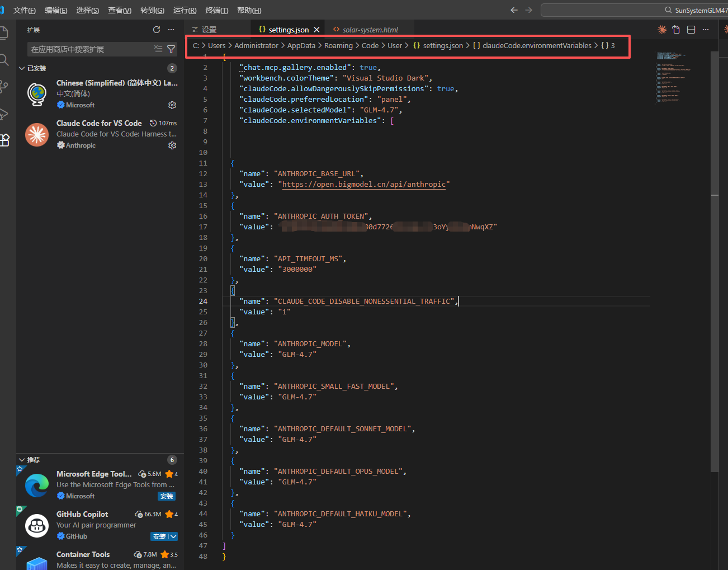Install Microsoft Edge Tools extension

tap(167, 496)
